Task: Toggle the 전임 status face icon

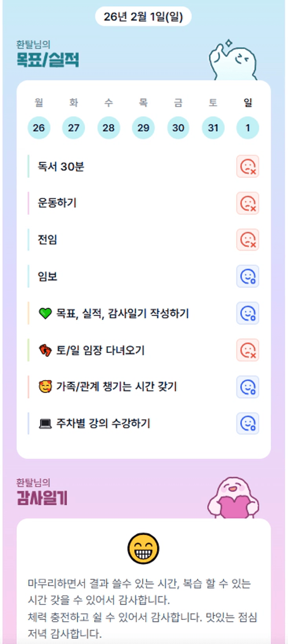Action: click(247, 240)
